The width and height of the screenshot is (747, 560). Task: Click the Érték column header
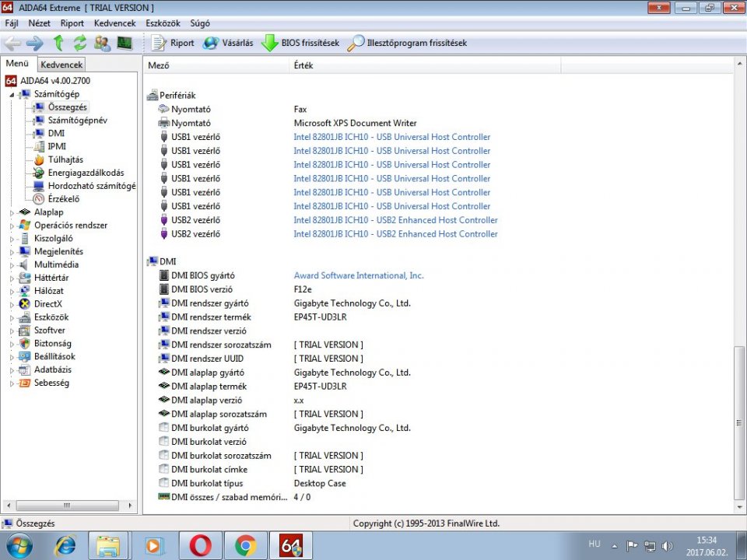[425, 65]
